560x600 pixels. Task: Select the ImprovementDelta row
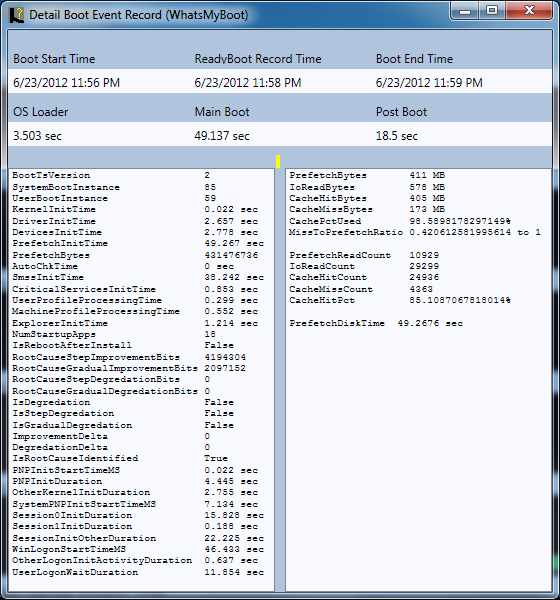[x=111, y=437]
